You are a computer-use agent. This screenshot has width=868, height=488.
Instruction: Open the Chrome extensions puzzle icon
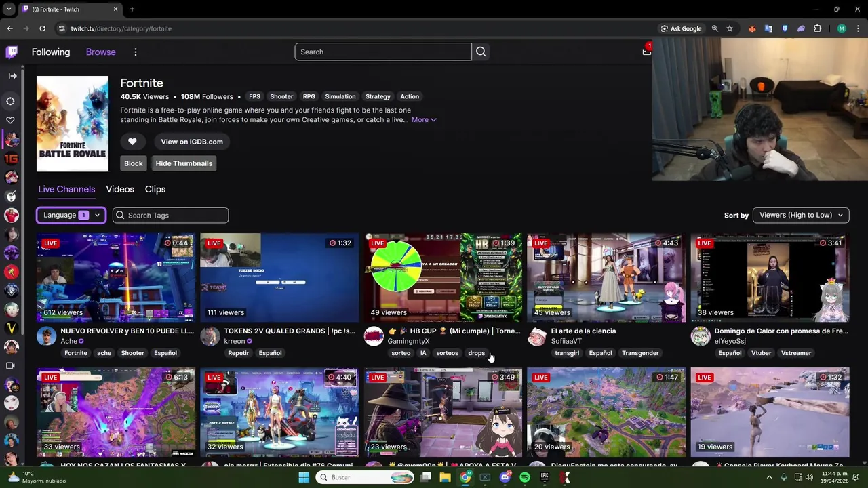click(x=817, y=28)
